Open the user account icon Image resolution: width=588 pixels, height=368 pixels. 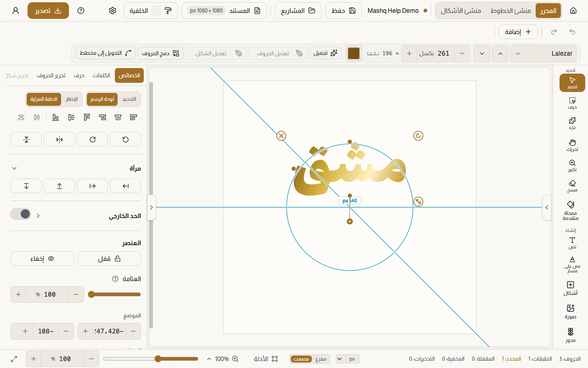click(x=16, y=11)
